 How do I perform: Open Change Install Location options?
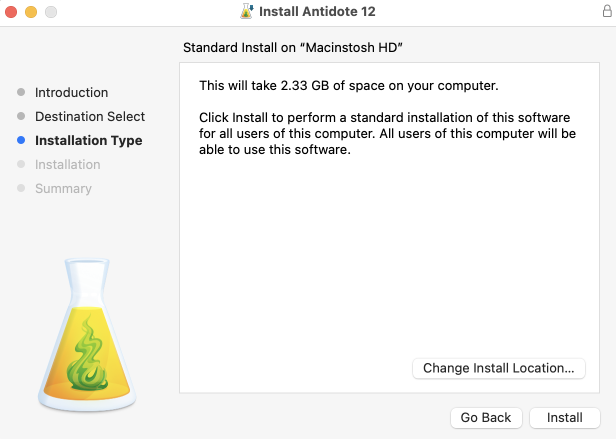(x=498, y=368)
